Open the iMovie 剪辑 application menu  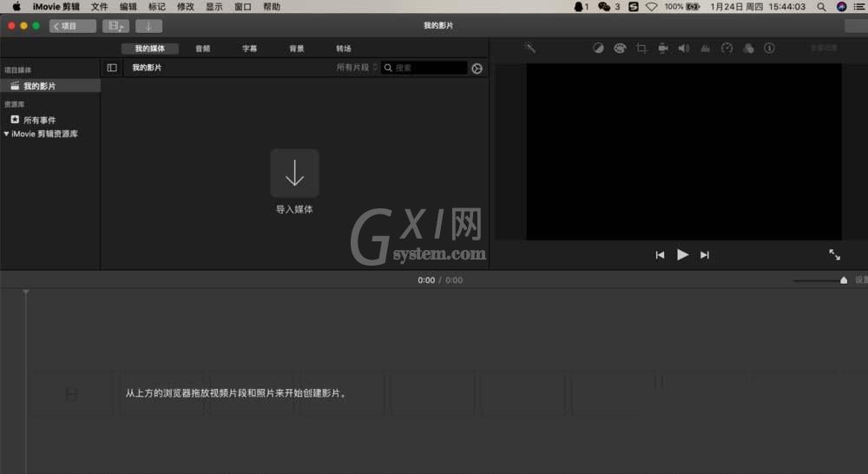coord(56,7)
